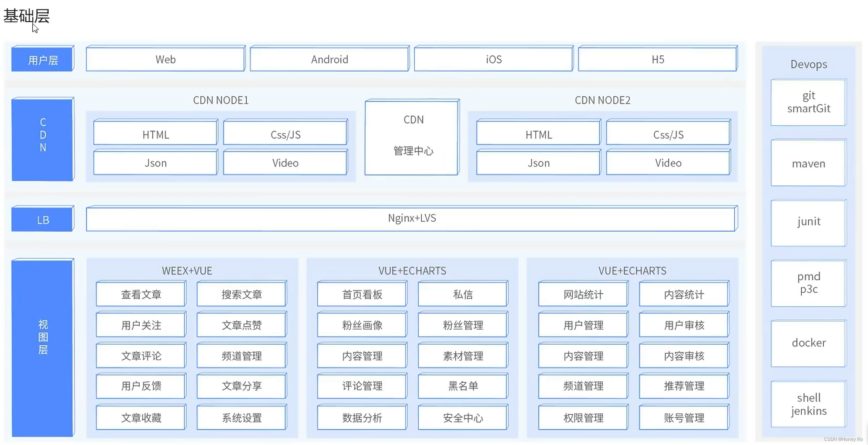Select the Nginx+LVS load balancer bar
The width and height of the screenshot is (868, 445).
(411, 218)
